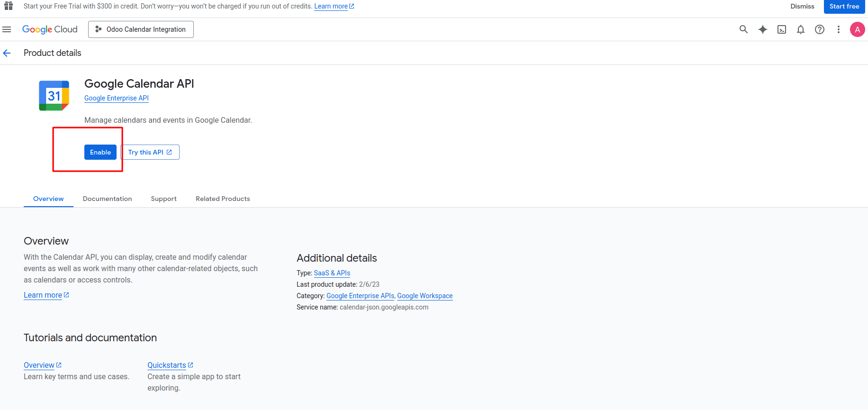This screenshot has width=868, height=410.
Task: Open account avatar A
Action: (857, 29)
